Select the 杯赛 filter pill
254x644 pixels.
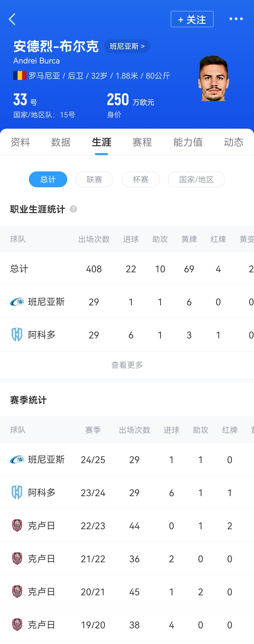tap(141, 179)
